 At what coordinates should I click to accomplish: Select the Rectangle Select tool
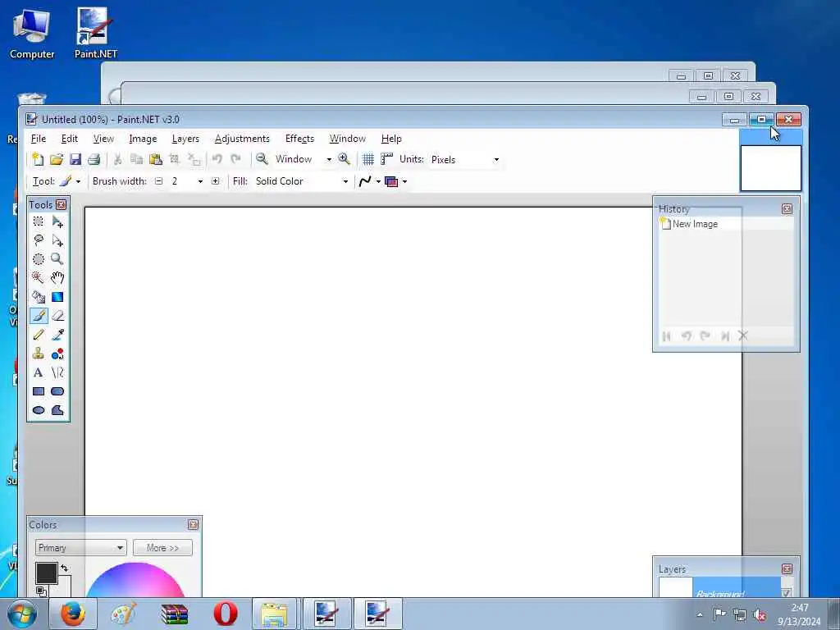tap(39, 221)
